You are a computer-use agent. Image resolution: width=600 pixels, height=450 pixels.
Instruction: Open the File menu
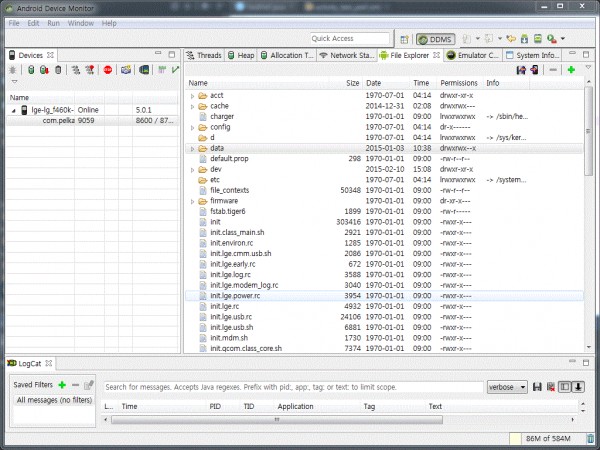pos(14,23)
